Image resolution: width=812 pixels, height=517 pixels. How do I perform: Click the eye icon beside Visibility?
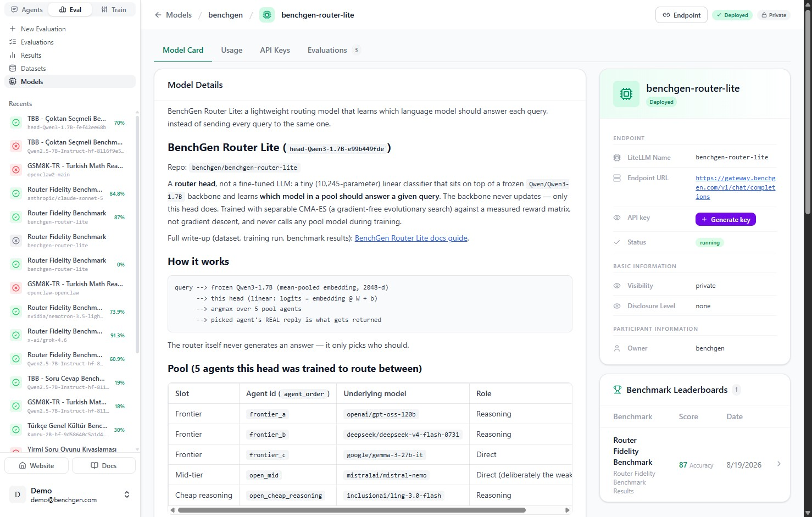coord(617,286)
